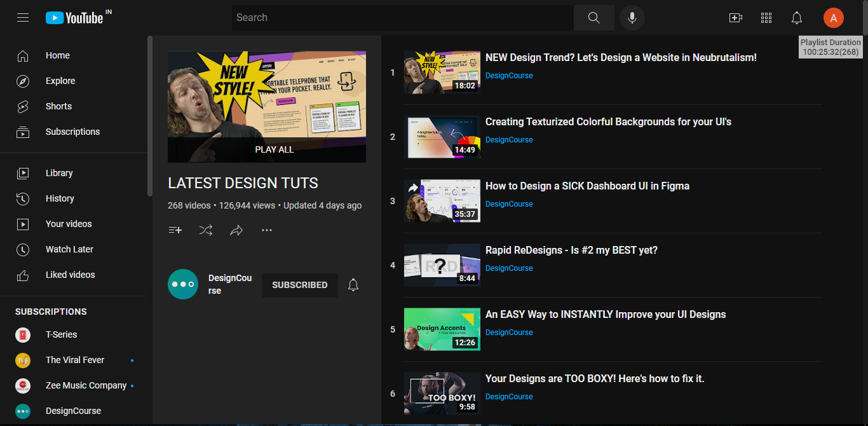Toggle channel notification bell for DesignCourse
This screenshot has width=868, height=426.
(353, 285)
